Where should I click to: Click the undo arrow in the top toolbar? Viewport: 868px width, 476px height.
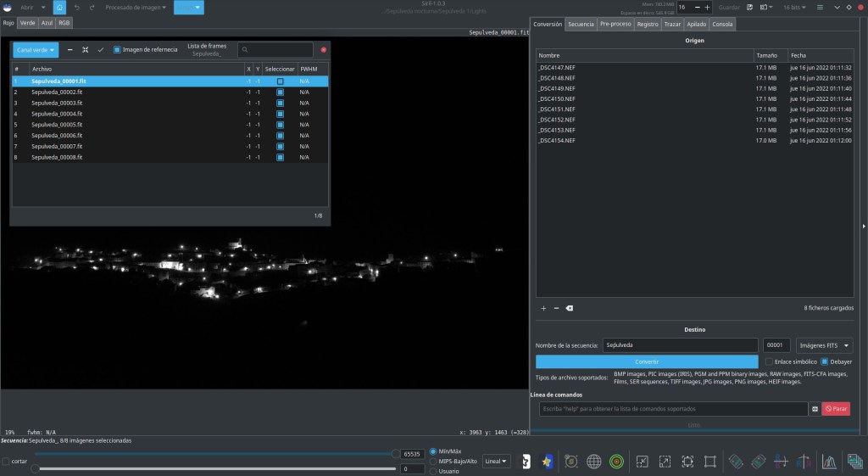pyautogui.click(x=79, y=8)
